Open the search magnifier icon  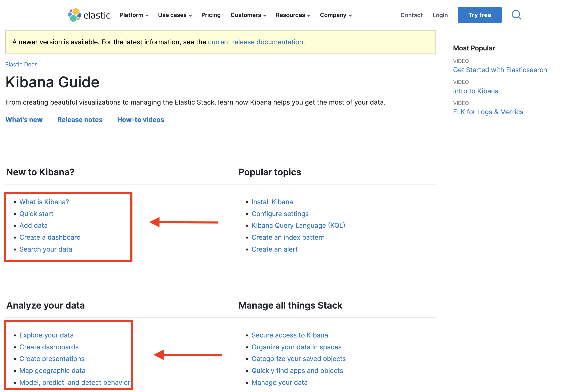tap(516, 15)
